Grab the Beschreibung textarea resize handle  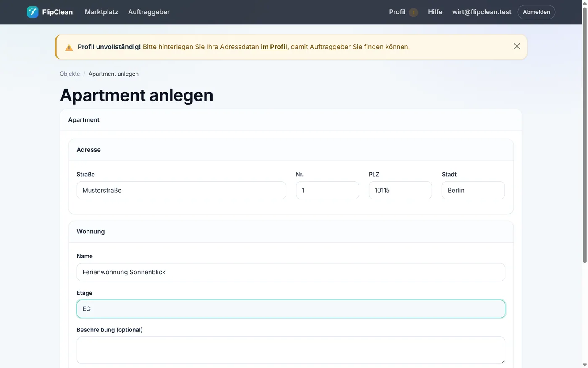(502, 361)
